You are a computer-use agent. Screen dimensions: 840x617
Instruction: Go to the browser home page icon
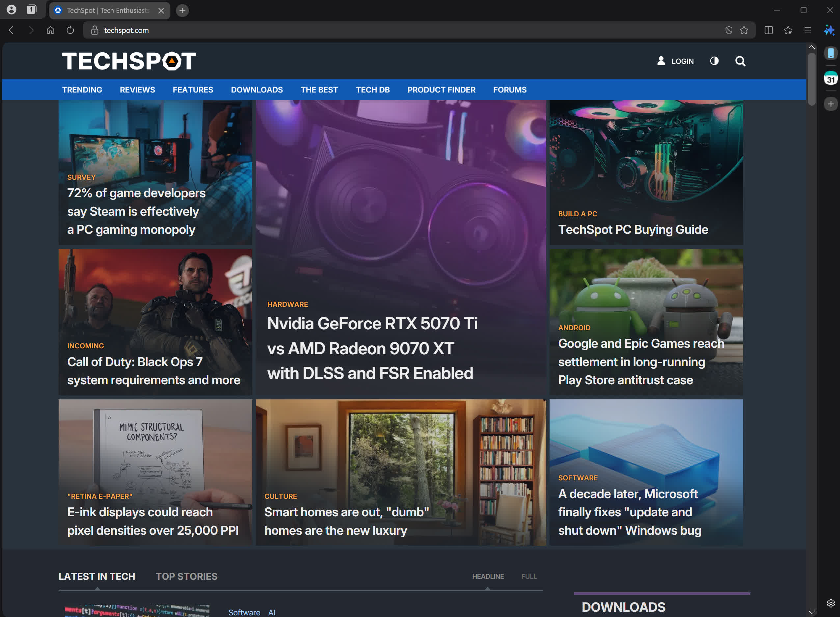pos(50,30)
